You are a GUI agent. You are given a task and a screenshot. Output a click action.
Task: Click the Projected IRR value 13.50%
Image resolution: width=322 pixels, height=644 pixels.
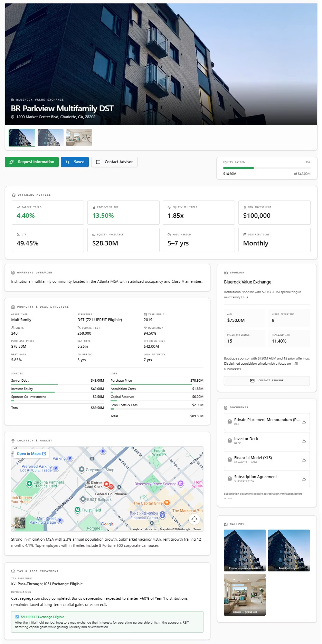pyautogui.click(x=103, y=216)
